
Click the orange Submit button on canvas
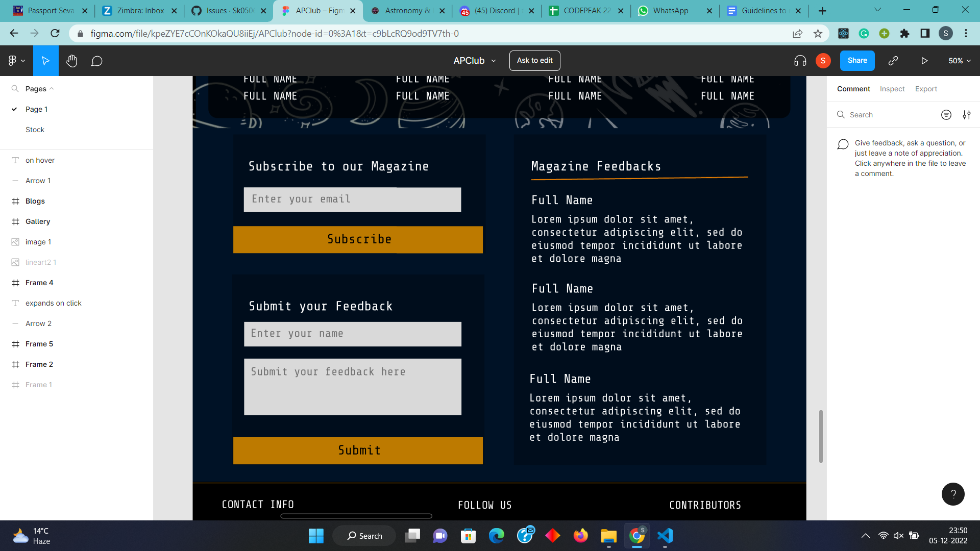click(358, 450)
